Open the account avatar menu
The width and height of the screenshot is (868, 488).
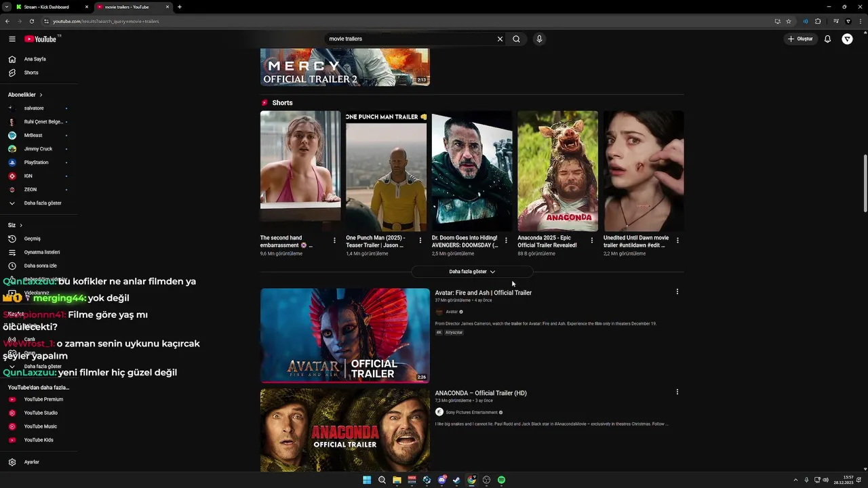point(847,39)
